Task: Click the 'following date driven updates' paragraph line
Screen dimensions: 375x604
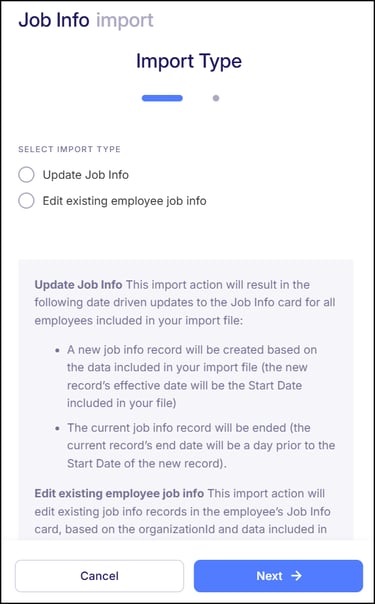Action: click(x=185, y=302)
